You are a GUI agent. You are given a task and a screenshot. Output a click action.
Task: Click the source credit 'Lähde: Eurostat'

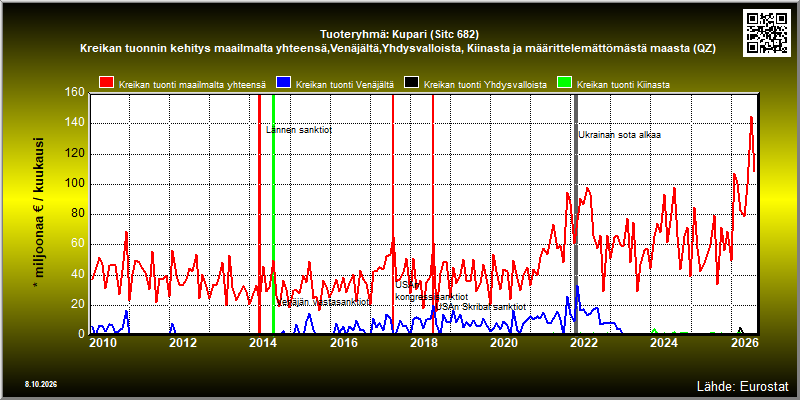[743, 385]
